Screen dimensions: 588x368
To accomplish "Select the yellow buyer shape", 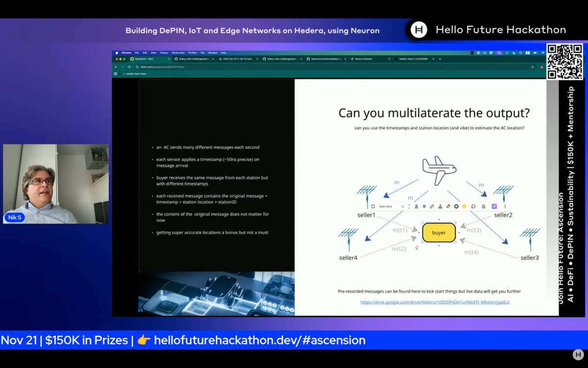I will coord(439,233).
